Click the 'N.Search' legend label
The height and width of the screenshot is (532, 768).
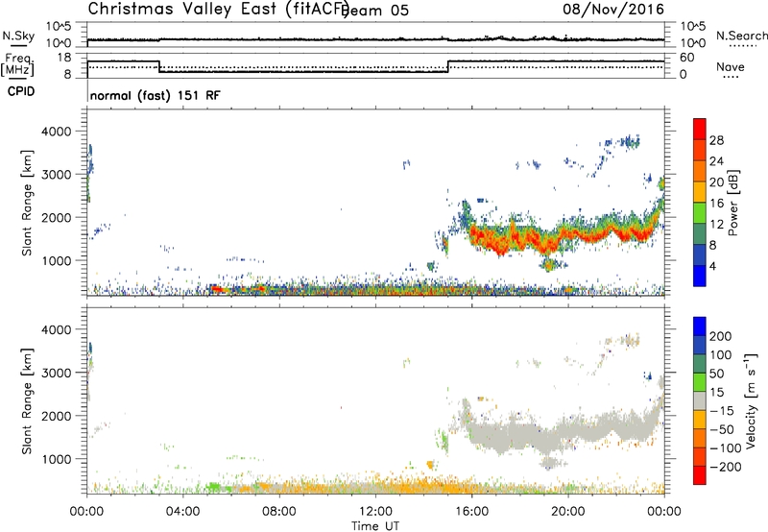(x=742, y=36)
